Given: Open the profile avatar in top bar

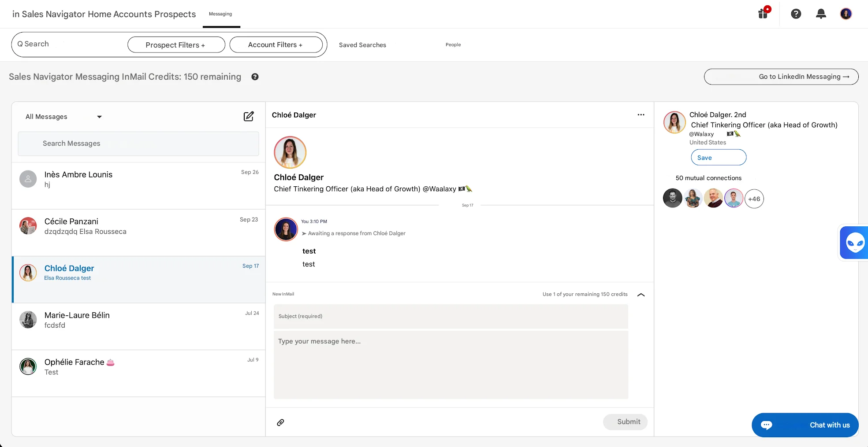Looking at the screenshot, I should tap(846, 14).
